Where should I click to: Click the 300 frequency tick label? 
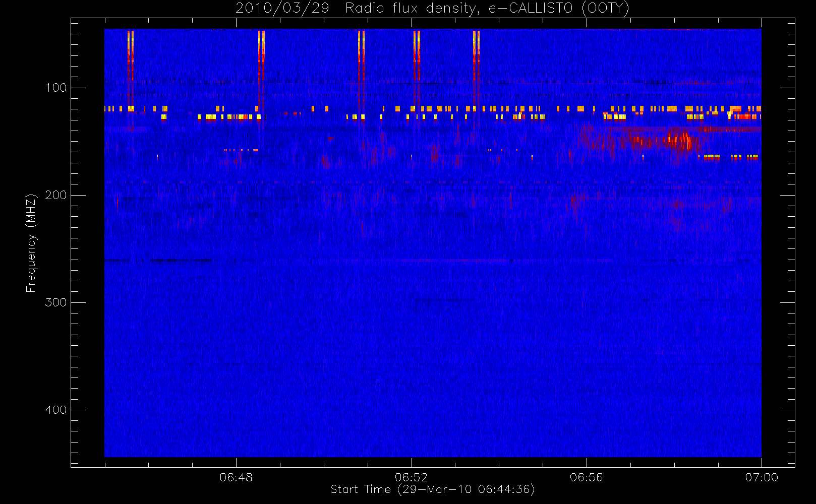[56, 302]
